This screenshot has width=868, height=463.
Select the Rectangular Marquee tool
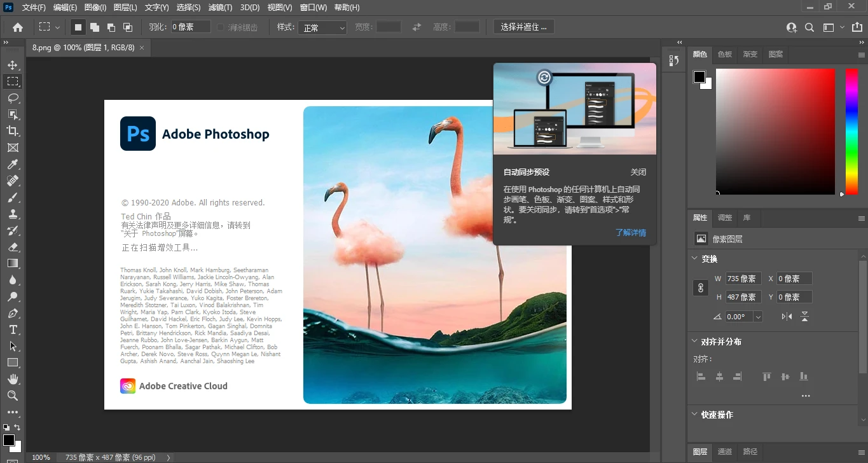(x=13, y=81)
